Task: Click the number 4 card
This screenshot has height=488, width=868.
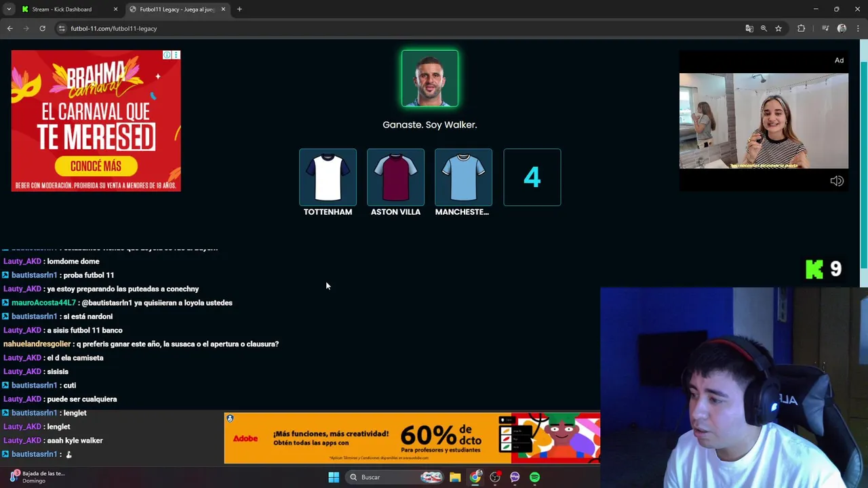Action: click(x=532, y=177)
